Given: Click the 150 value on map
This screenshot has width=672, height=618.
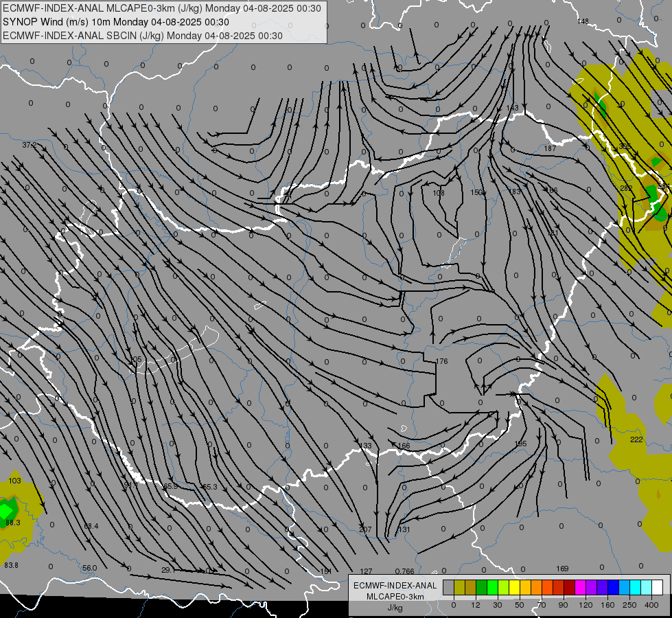Looking at the screenshot, I should coord(476,192).
